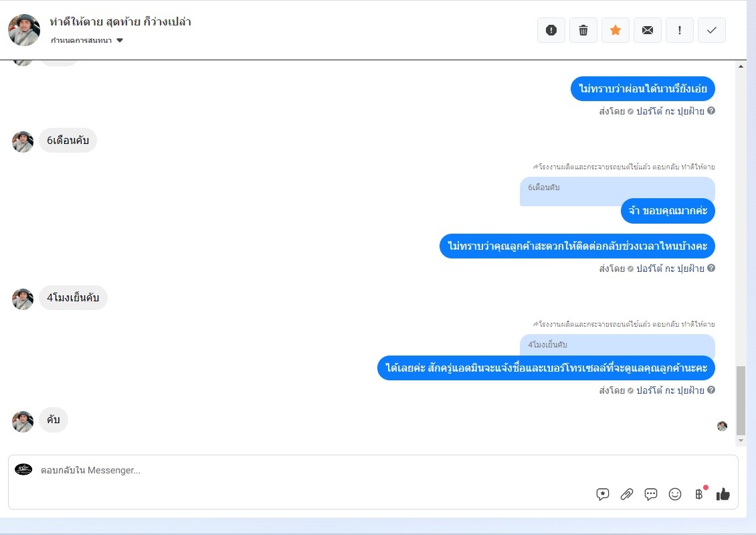
Task: Open the กำหนดการสนทนา dropdown
Action: point(87,41)
